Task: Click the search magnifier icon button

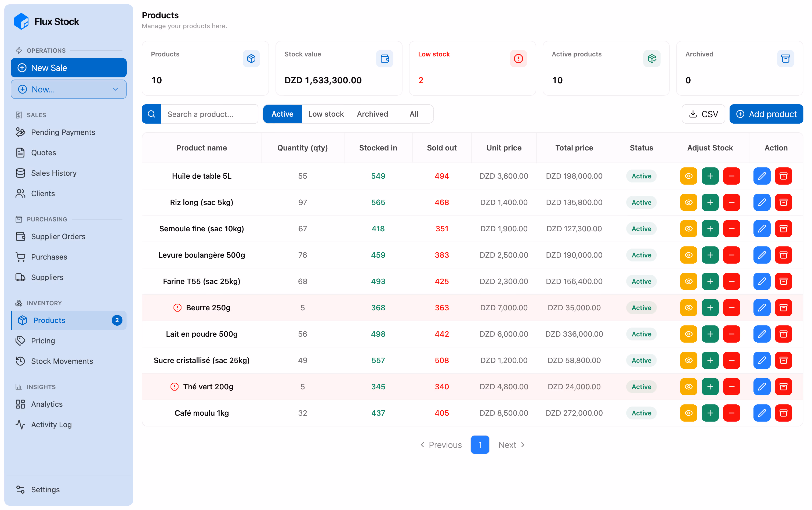Action: coord(151,114)
